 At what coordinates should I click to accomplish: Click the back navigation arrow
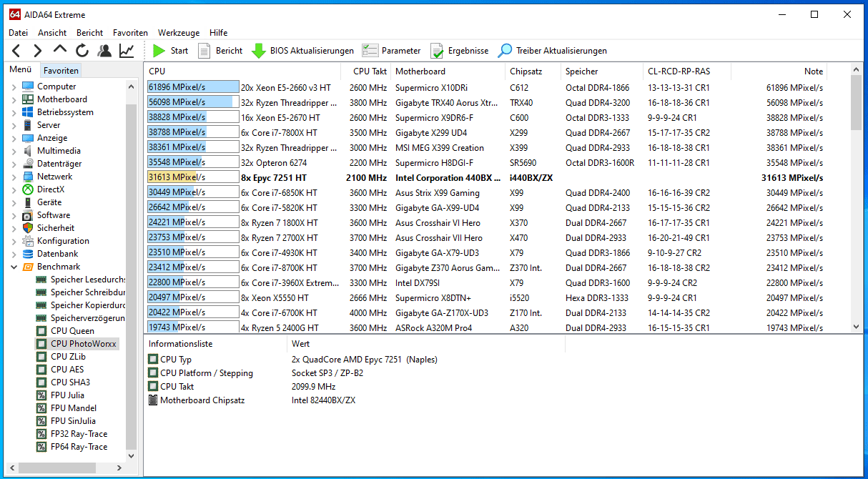click(x=16, y=51)
